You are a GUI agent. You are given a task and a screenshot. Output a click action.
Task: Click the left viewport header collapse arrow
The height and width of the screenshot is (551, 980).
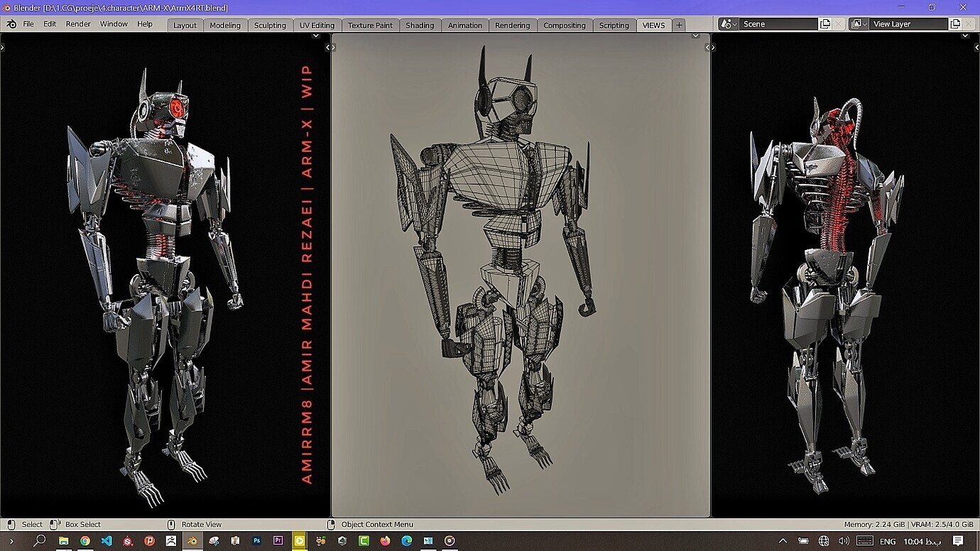(2, 47)
